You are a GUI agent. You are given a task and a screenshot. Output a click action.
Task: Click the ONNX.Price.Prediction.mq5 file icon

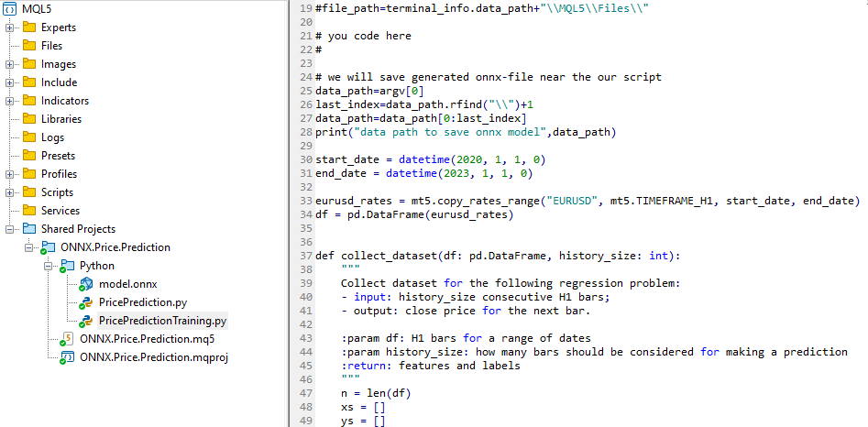(x=68, y=339)
